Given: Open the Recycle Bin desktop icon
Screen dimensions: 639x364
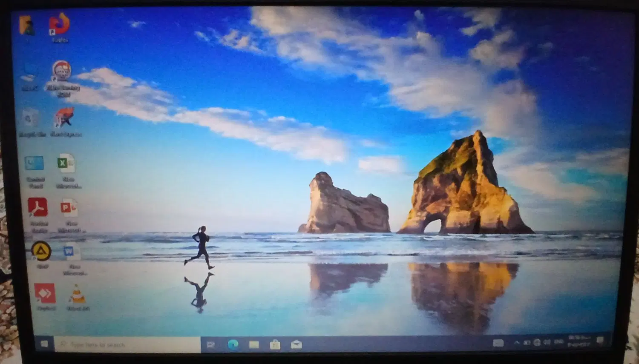Looking at the screenshot, I should (x=32, y=122).
